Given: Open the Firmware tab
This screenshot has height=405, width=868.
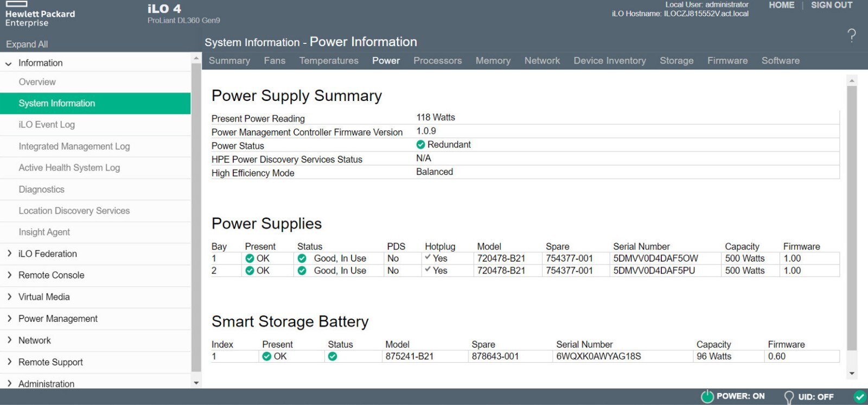Looking at the screenshot, I should [727, 61].
